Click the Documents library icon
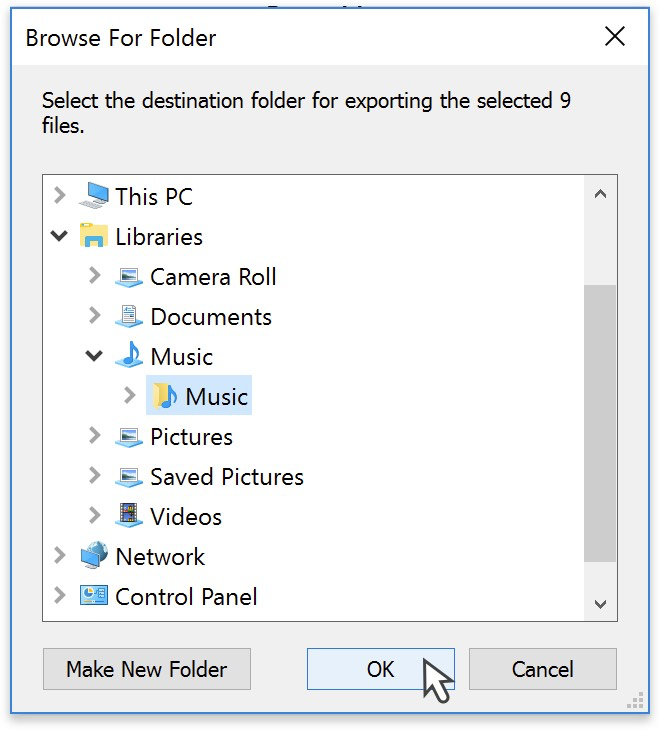Image resolution: width=660 pixels, height=730 pixels. [x=129, y=317]
